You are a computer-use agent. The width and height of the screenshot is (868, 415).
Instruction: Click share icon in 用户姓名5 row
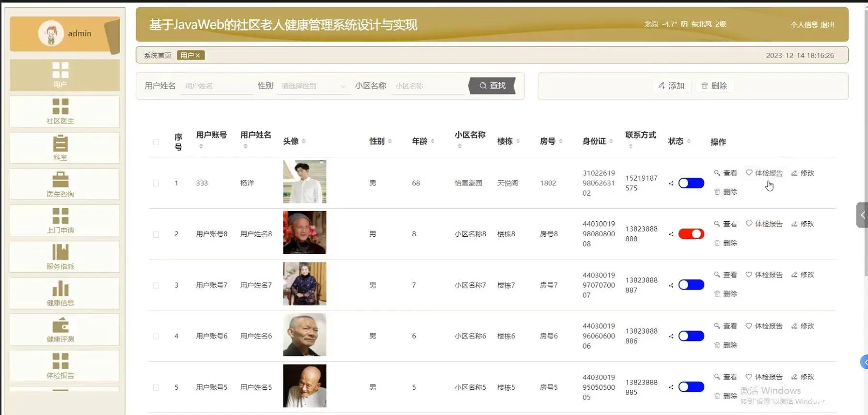pyautogui.click(x=671, y=387)
